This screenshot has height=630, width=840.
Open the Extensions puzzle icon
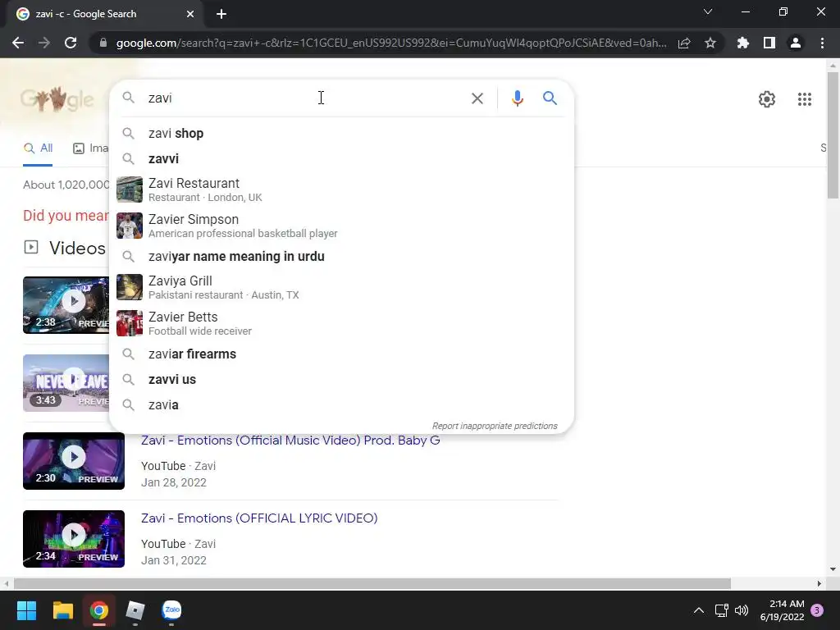742,43
